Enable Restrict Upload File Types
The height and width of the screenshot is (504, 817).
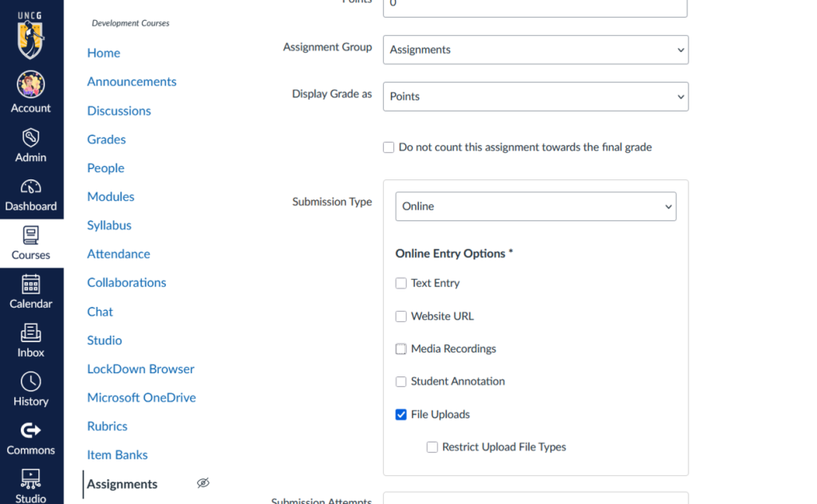coord(432,447)
